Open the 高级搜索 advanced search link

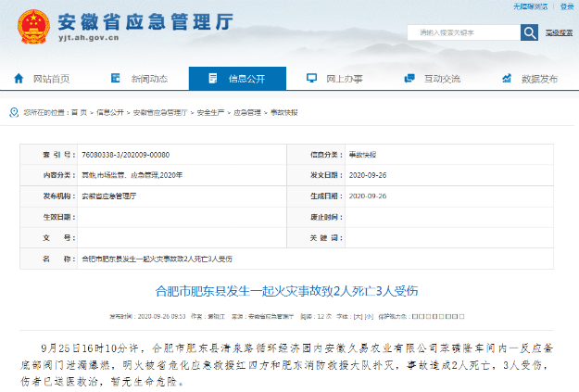point(559,32)
